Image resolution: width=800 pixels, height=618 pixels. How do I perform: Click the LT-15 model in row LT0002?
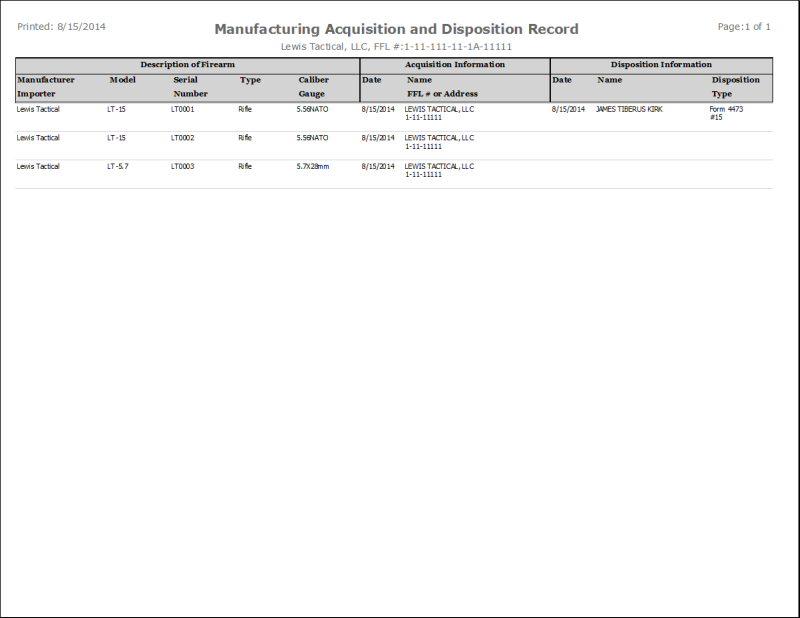[116, 138]
